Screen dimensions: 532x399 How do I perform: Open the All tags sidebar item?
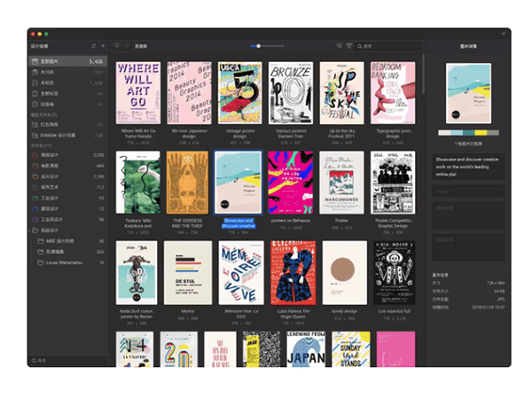(67, 93)
